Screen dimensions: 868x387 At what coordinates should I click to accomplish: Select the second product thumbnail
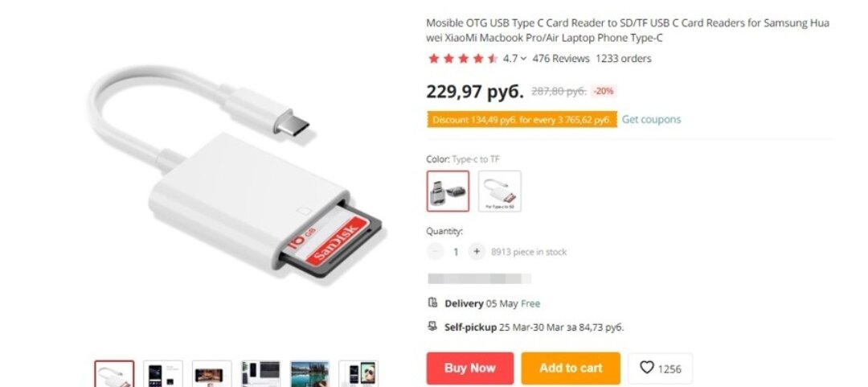click(x=162, y=373)
